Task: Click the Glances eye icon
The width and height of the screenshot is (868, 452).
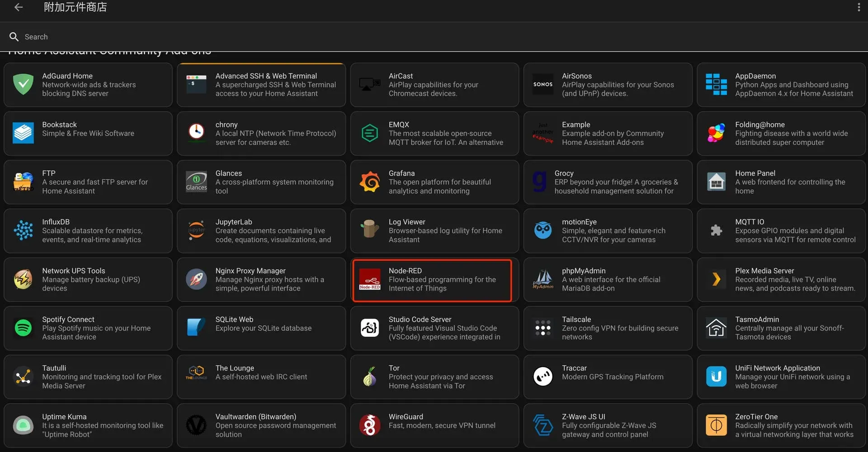Action: [x=196, y=182]
